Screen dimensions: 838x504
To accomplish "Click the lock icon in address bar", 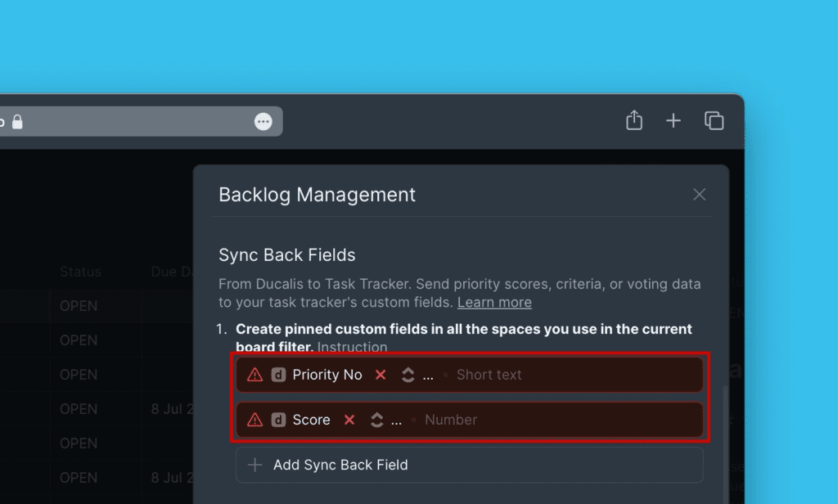I will point(17,122).
